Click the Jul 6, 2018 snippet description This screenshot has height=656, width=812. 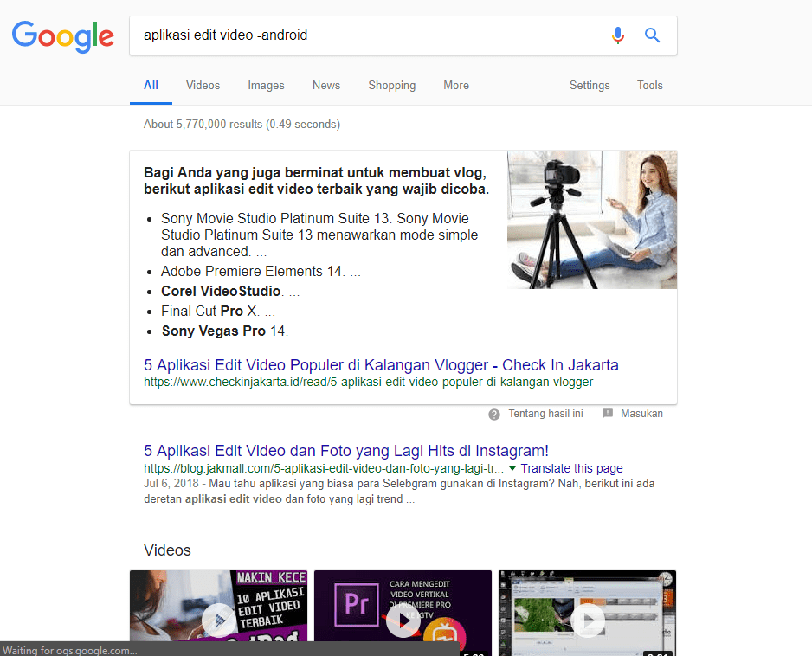coord(399,492)
